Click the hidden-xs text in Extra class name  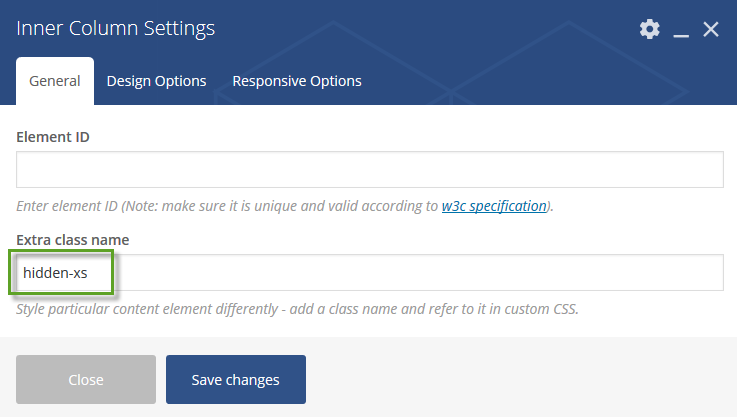(x=55, y=273)
